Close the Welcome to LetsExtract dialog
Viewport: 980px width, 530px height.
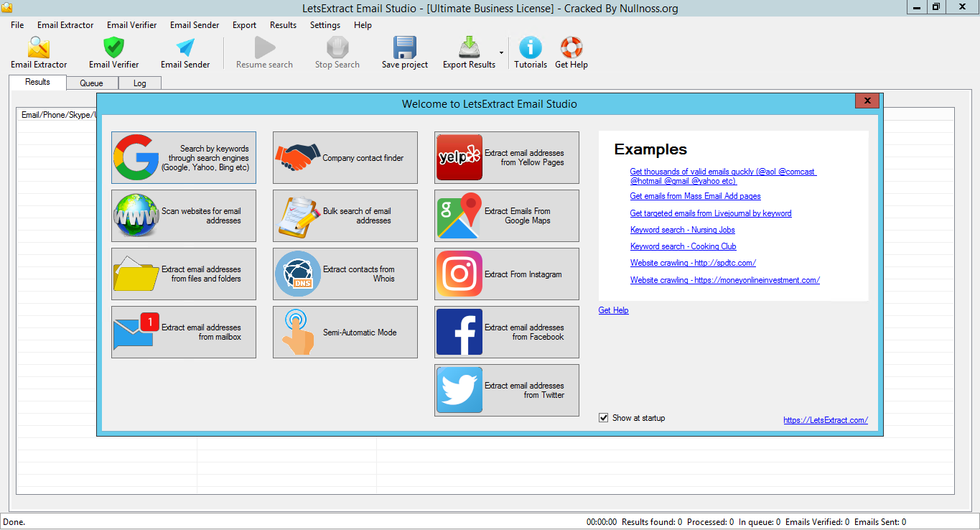click(867, 101)
